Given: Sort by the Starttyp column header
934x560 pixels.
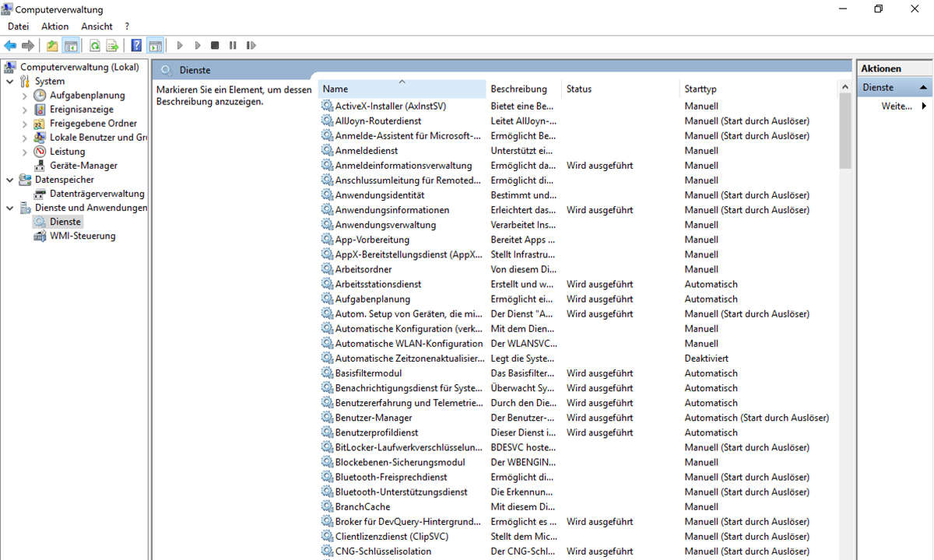Looking at the screenshot, I should (x=758, y=89).
